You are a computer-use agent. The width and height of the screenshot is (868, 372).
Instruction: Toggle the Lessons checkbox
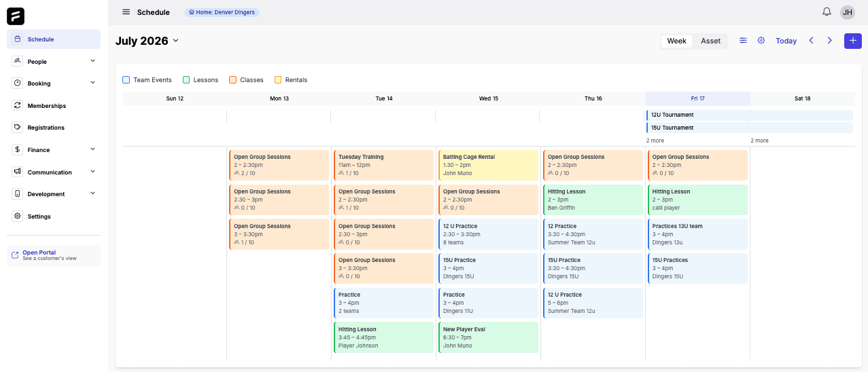click(x=186, y=80)
